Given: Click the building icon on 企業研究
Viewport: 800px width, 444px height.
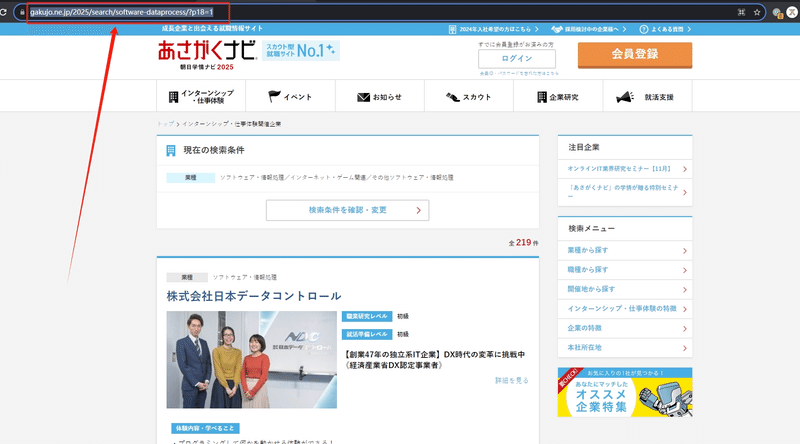Looking at the screenshot, I should (x=542, y=97).
